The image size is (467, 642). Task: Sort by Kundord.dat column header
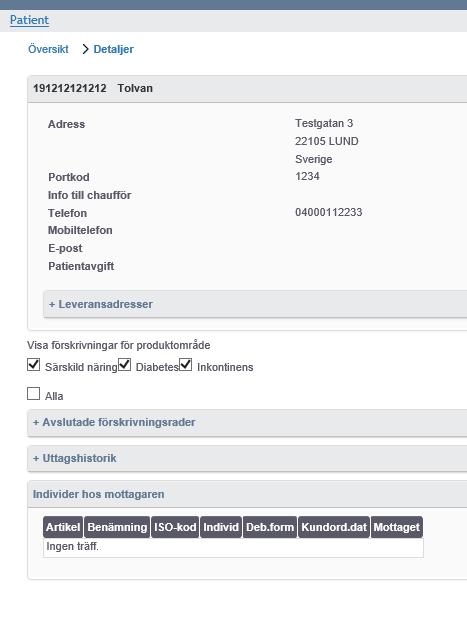pyautogui.click(x=334, y=527)
